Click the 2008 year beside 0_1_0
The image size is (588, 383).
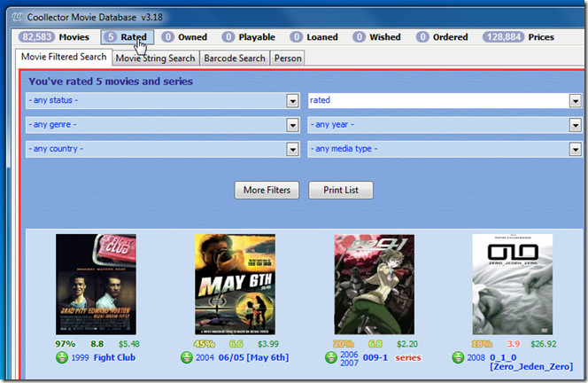coord(476,357)
